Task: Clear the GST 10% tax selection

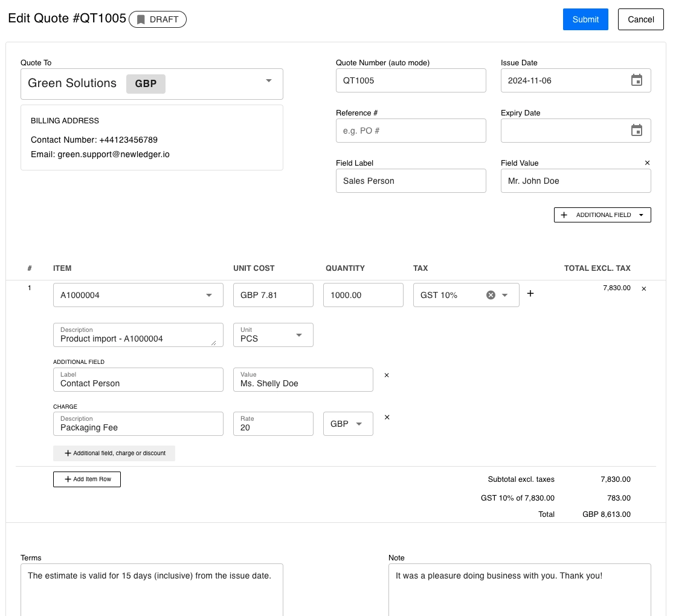Action: 490,295
